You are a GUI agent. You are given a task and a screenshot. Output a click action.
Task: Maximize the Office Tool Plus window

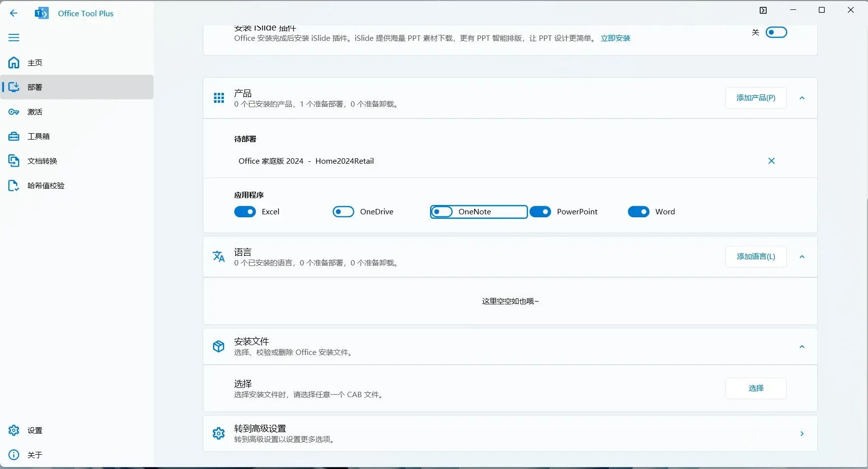coord(822,10)
